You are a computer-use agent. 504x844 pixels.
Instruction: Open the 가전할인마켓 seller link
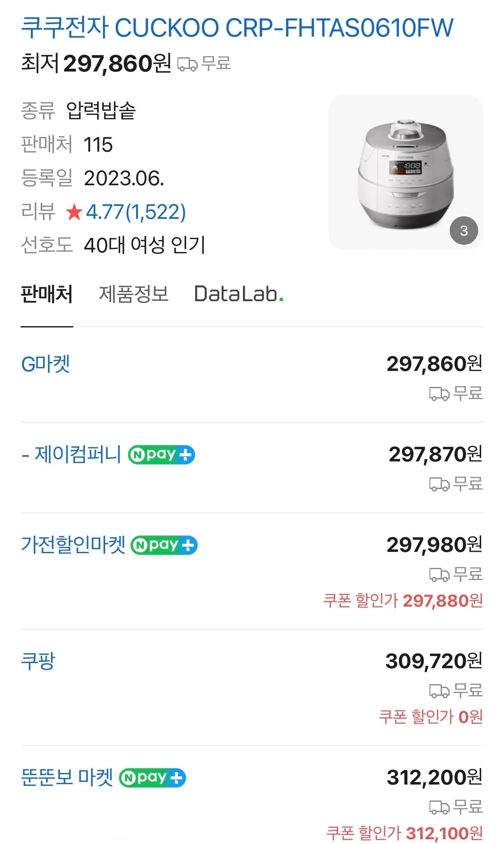pyautogui.click(x=73, y=545)
